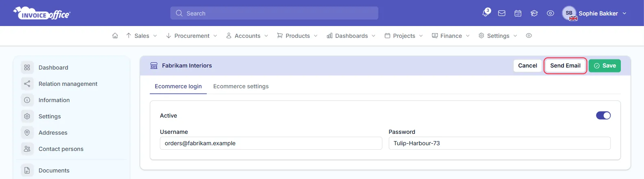
Task: Click the Addresses pin icon
Action: (x=27, y=133)
